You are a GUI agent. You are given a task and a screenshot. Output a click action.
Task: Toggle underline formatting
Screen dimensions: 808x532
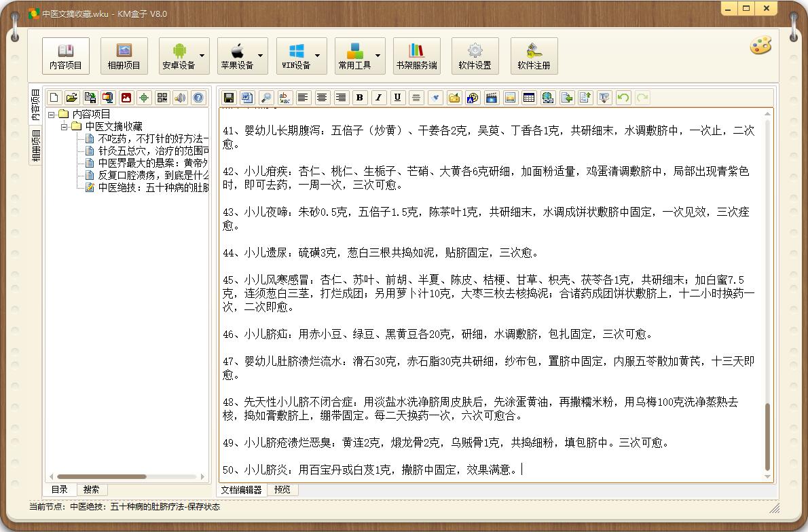(397, 97)
